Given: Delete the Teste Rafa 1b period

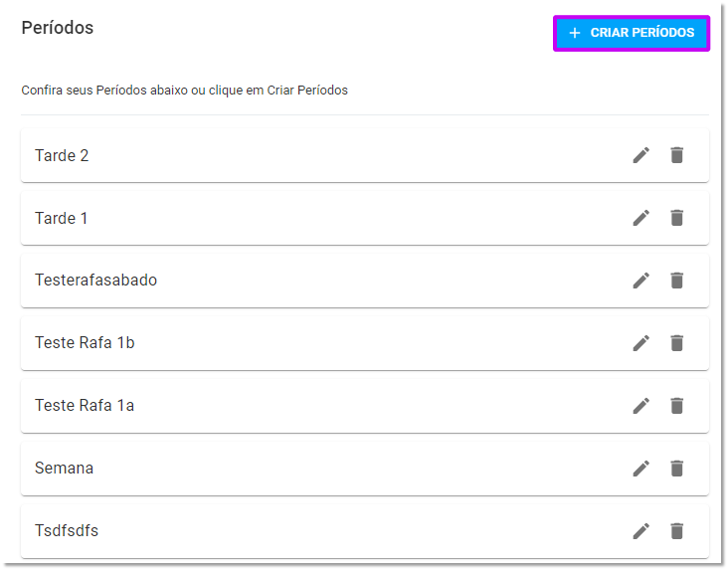Looking at the screenshot, I should (x=677, y=343).
